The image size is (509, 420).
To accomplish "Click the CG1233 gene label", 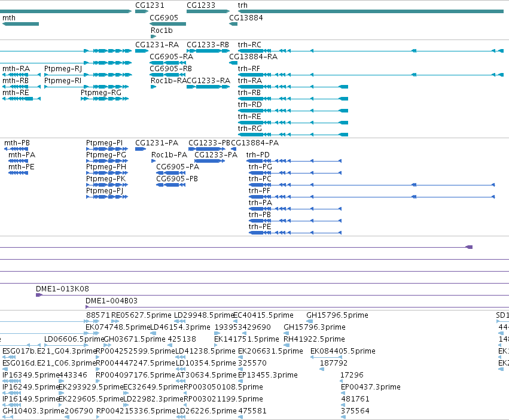I will click(x=201, y=5).
